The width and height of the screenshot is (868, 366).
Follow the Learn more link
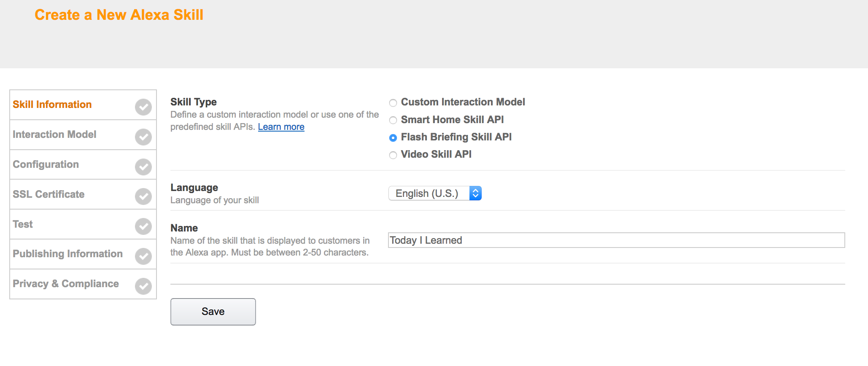tap(281, 127)
